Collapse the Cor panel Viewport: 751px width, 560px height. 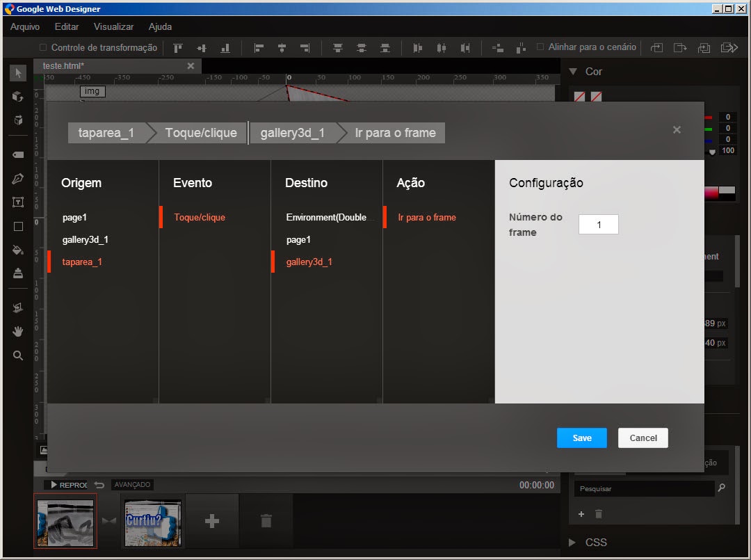tap(573, 71)
